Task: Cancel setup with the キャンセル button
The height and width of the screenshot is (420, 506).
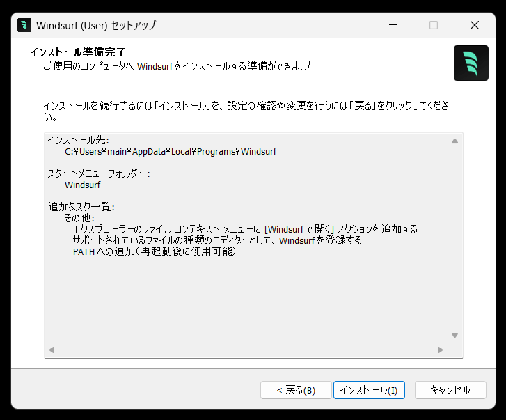Action: (x=450, y=390)
